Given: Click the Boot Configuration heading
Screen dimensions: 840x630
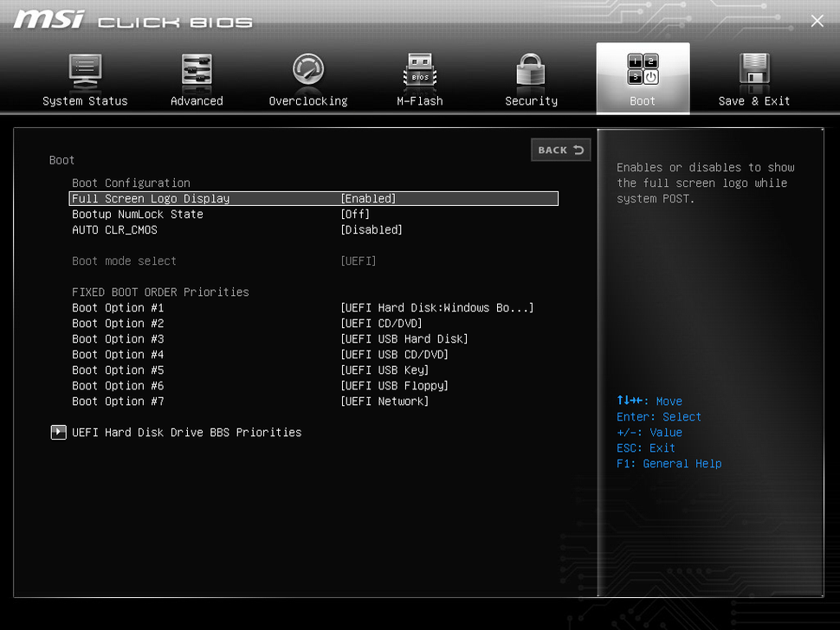Looking at the screenshot, I should tap(132, 183).
